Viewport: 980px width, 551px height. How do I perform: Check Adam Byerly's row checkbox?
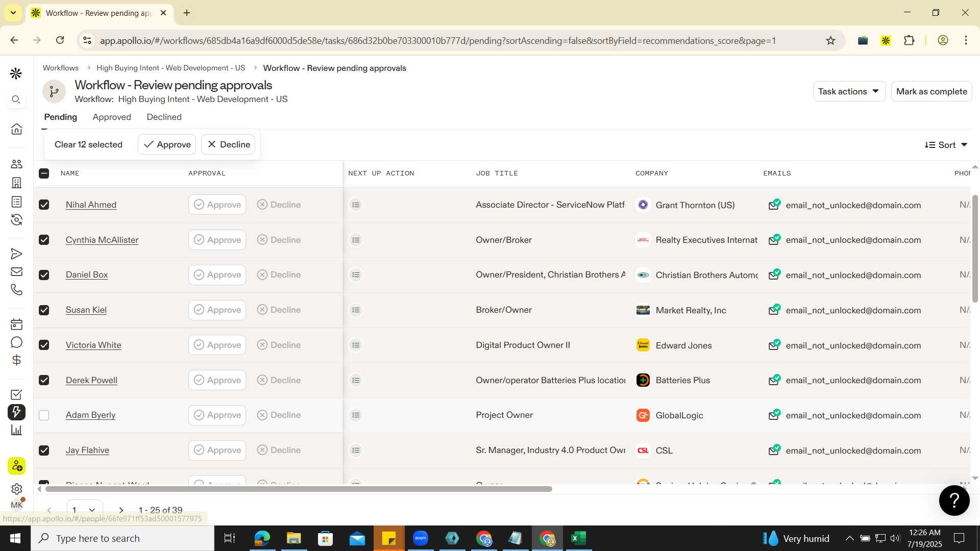[44, 415]
